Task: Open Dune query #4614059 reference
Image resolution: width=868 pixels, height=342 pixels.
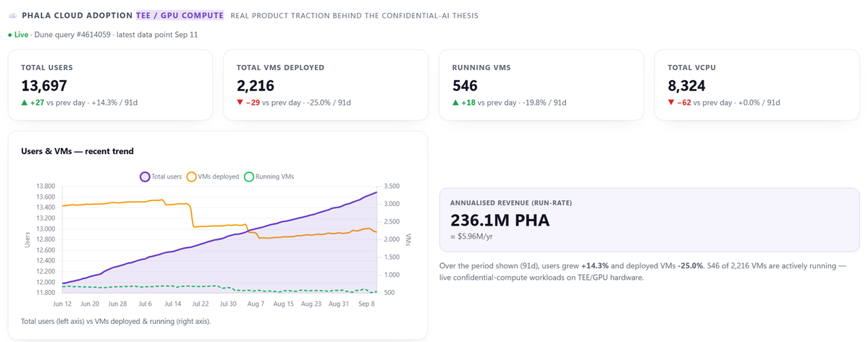Action: click(x=74, y=35)
